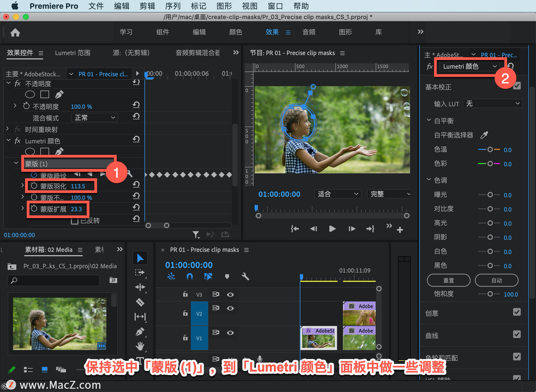Viewport: 536px width, 392px height.
Task: Toggle the Curves section checkbox
Action: 517,334
